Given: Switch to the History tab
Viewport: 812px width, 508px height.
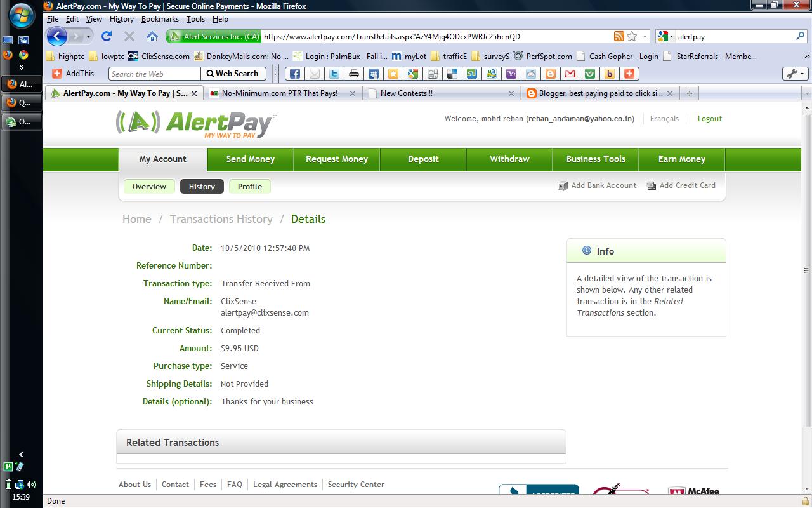Looking at the screenshot, I should (x=202, y=187).
